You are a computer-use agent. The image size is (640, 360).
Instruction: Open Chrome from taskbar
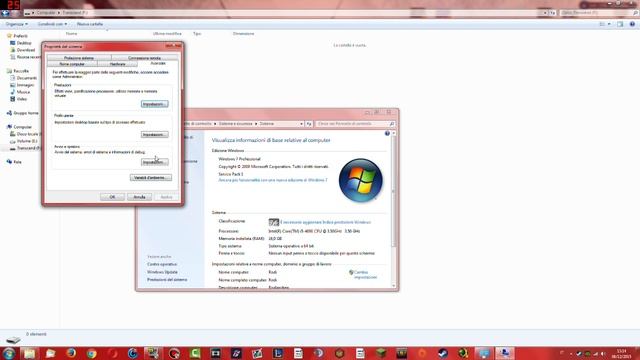[x=92, y=353]
